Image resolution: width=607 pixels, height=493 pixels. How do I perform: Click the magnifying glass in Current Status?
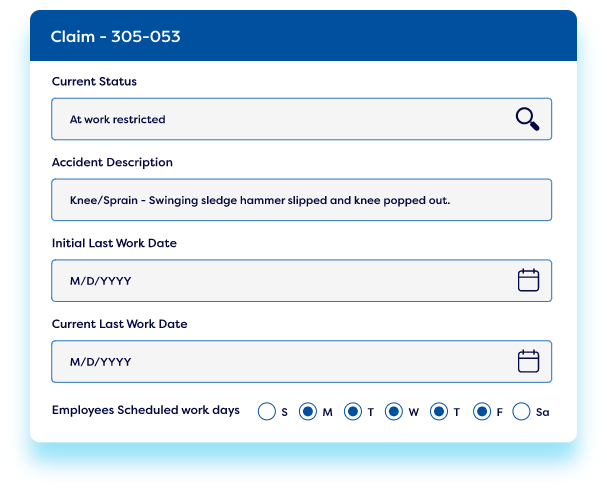[x=527, y=120]
